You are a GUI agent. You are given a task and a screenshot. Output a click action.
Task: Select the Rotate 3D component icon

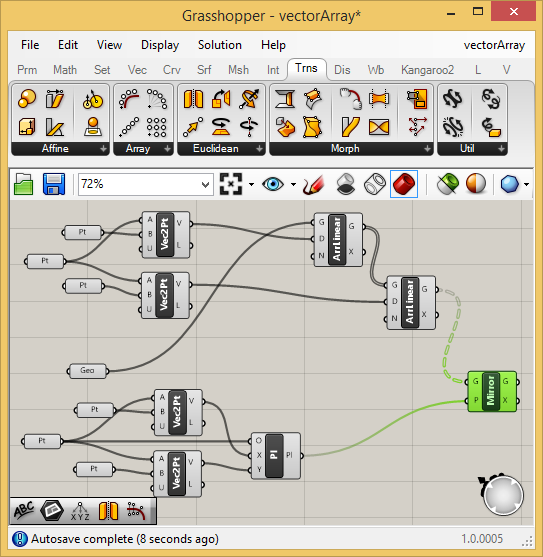[249, 99]
